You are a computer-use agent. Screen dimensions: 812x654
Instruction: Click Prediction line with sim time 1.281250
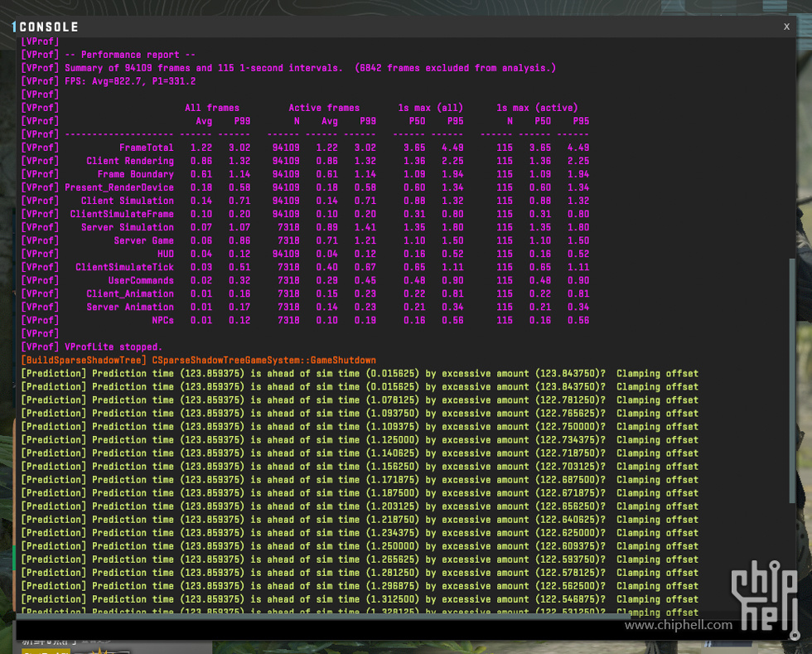pyautogui.click(x=360, y=573)
